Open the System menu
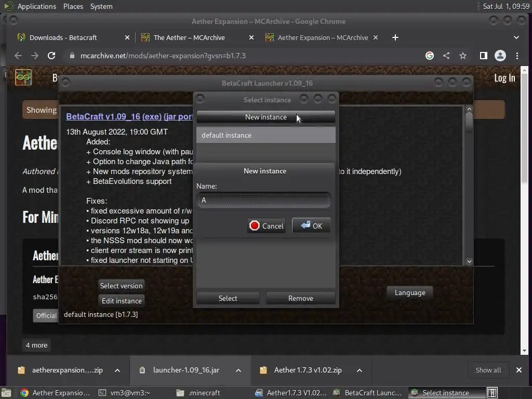This screenshot has width=532, height=399. pyautogui.click(x=101, y=6)
